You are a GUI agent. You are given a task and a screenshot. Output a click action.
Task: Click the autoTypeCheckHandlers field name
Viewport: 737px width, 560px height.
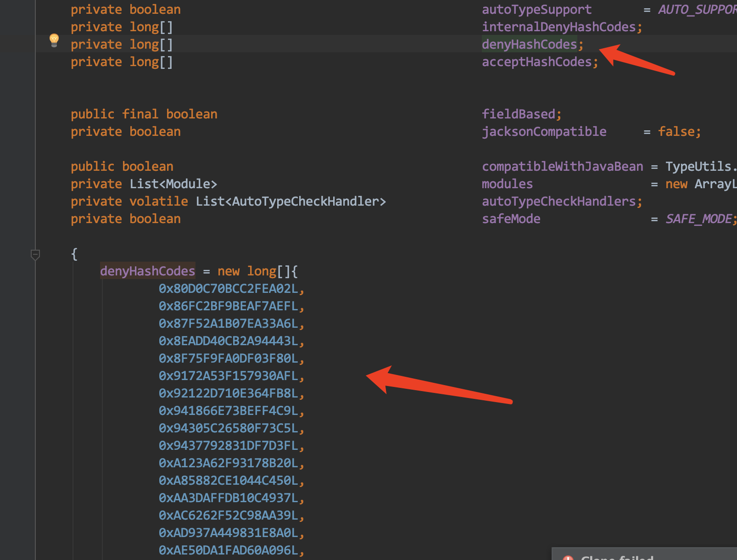558,202
